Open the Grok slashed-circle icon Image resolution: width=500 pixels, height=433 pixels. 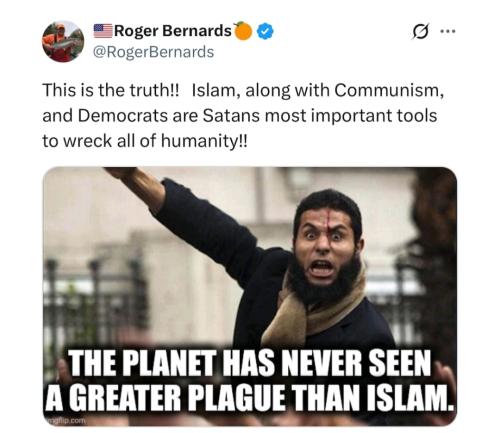[x=420, y=32]
